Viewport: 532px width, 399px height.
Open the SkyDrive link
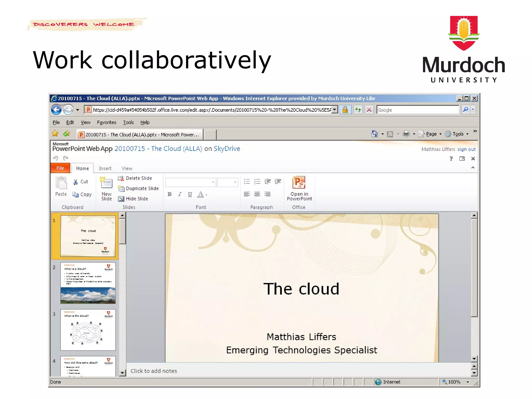tap(227, 149)
